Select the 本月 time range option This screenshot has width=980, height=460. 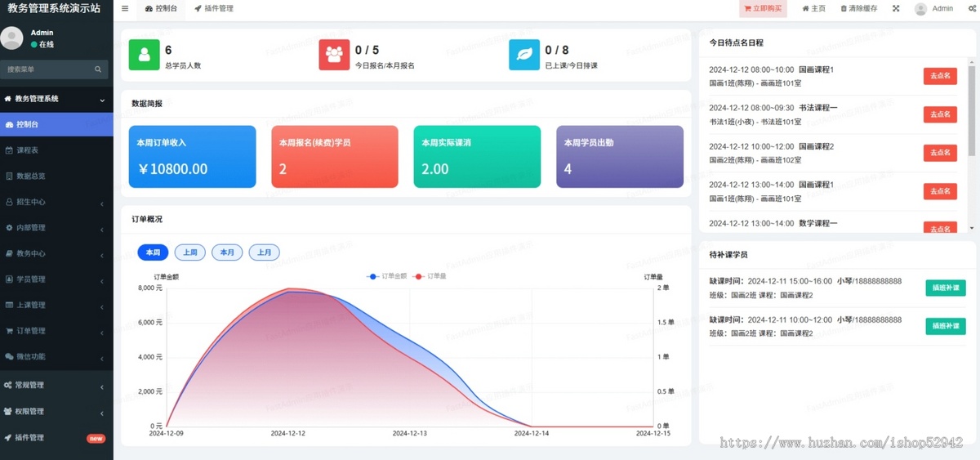click(227, 252)
